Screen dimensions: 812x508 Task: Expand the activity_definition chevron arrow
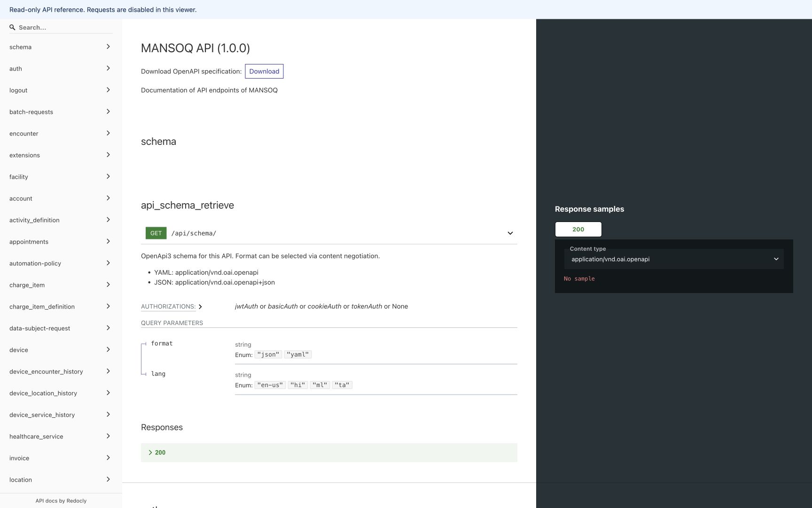(x=108, y=220)
